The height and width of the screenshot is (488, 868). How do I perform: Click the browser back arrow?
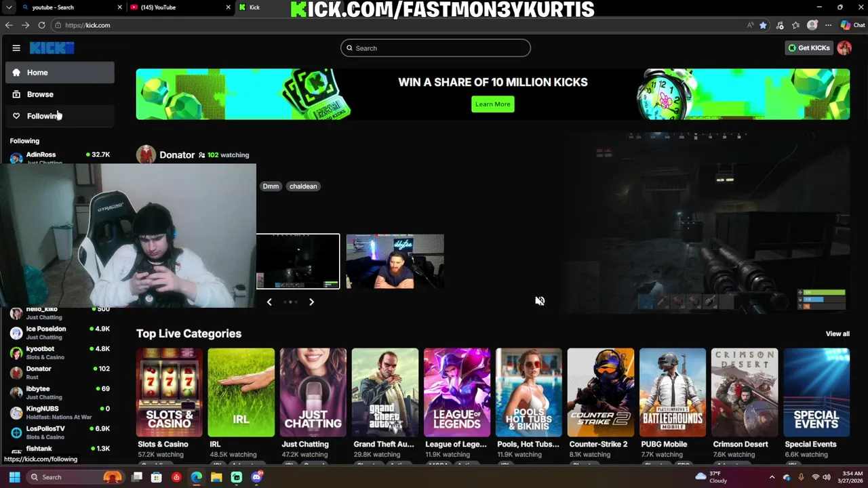click(9, 25)
